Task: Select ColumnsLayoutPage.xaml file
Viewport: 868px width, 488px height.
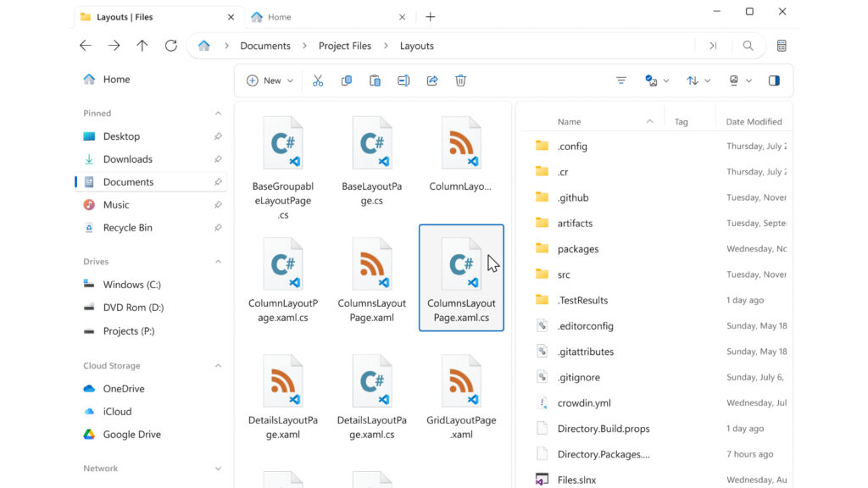Action: tap(372, 280)
